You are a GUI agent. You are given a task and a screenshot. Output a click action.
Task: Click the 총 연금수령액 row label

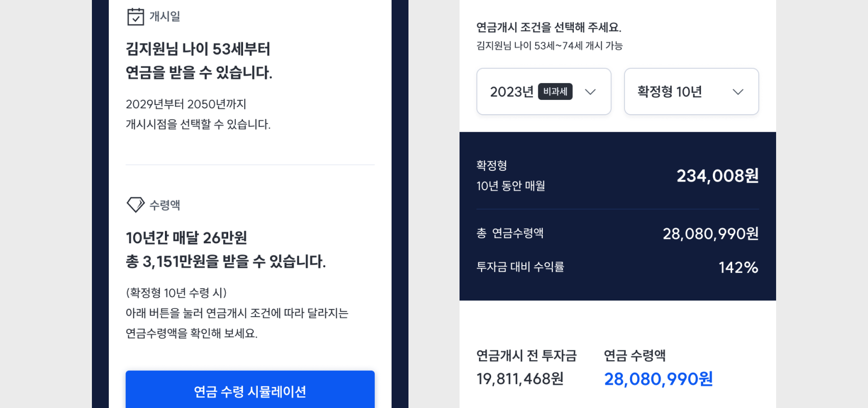tap(510, 233)
